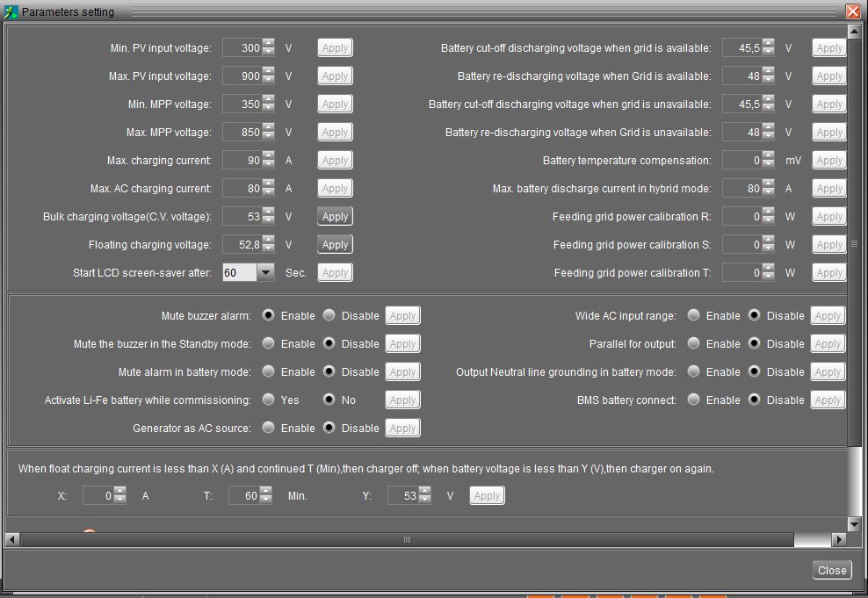868x598 pixels.
Task: Increase Min. MPP voltage with stepper
Action: [269, 99]
